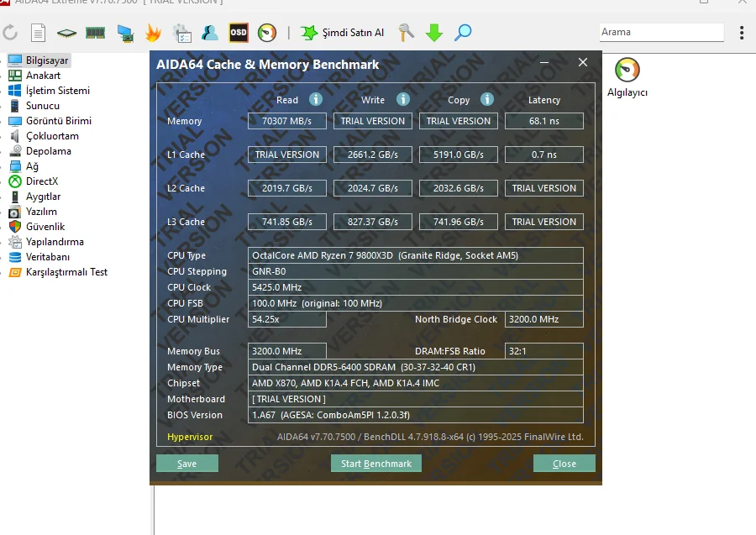The height and width of the screenshot is (535, 756).
Task: Launch the memory benchmark RAM icon
Action: point(95,33)
